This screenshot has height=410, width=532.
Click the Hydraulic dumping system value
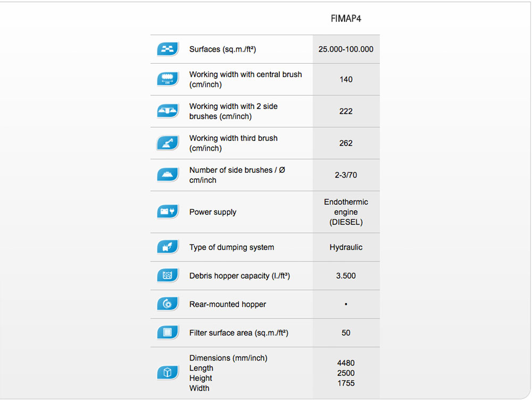(346, 247)
